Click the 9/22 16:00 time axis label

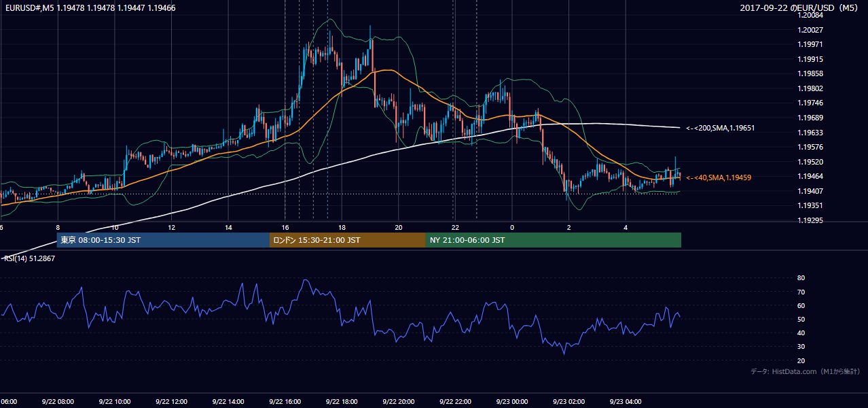(285, 401)
